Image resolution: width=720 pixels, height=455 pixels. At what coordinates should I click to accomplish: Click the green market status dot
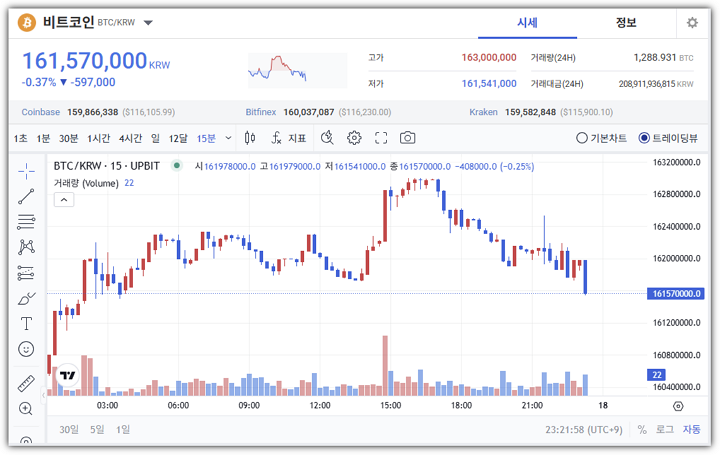pos(177,166)
